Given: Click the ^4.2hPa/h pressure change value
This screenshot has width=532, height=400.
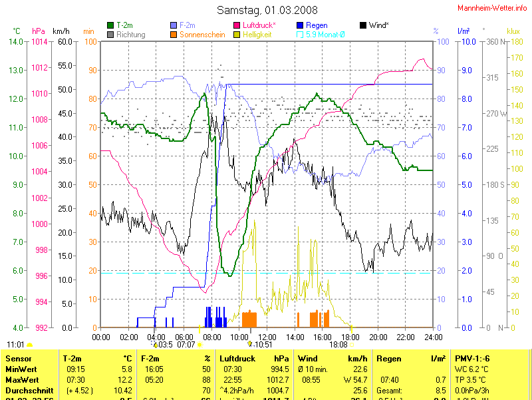Looking at the screenshot, I should coord(237,391).
